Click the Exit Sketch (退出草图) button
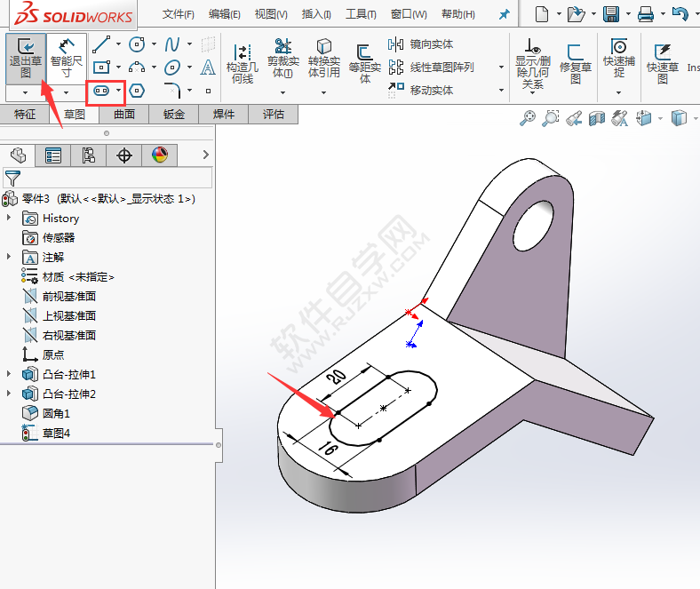Viewport: 700px width, 589px height. 26,59
